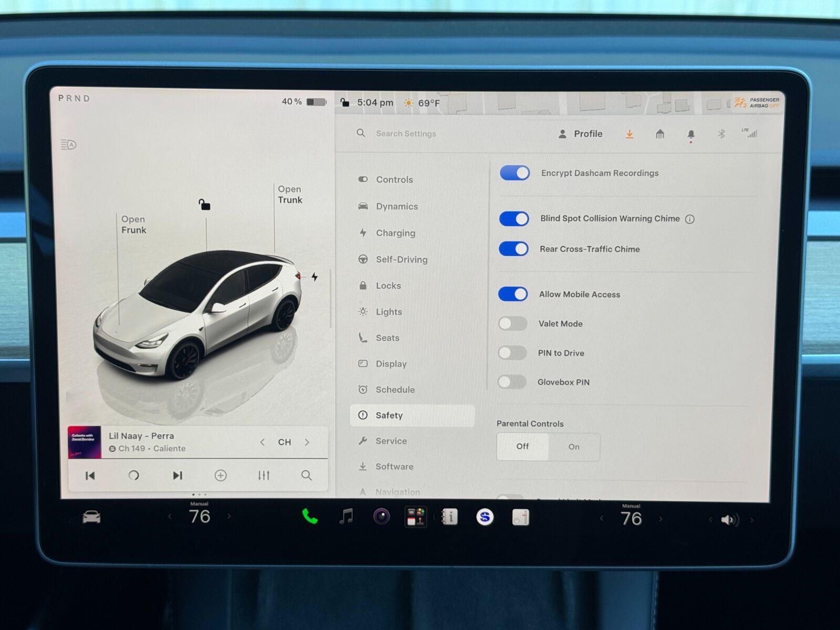Tap the auto headlights icon

tap(69, 144)
